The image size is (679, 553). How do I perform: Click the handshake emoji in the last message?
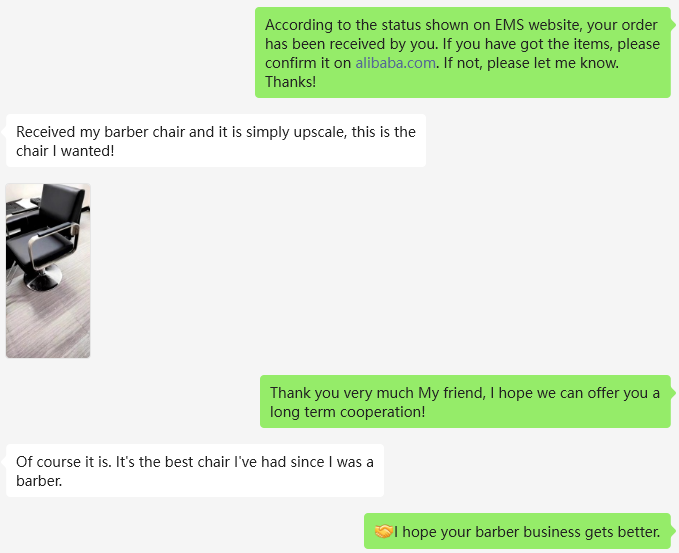coord(383,531)
